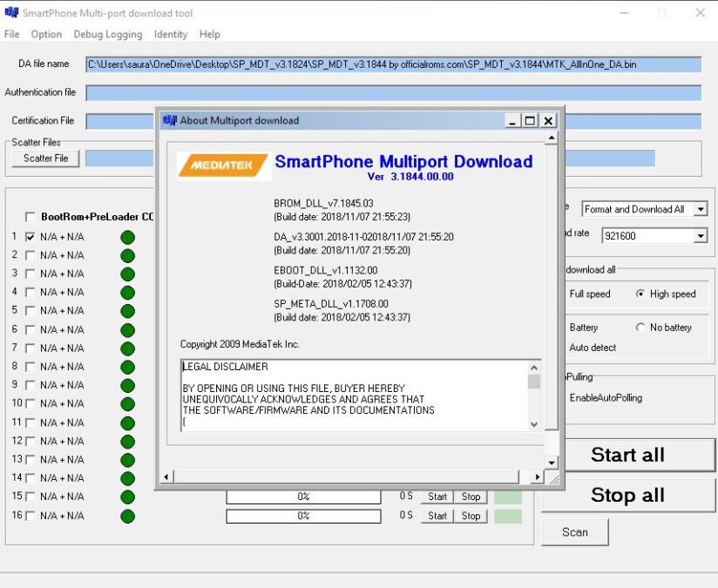This screenshot has width=718, height=588.
Task: Click the green status indicator for port 11
Action: click(x=128, y=422)
